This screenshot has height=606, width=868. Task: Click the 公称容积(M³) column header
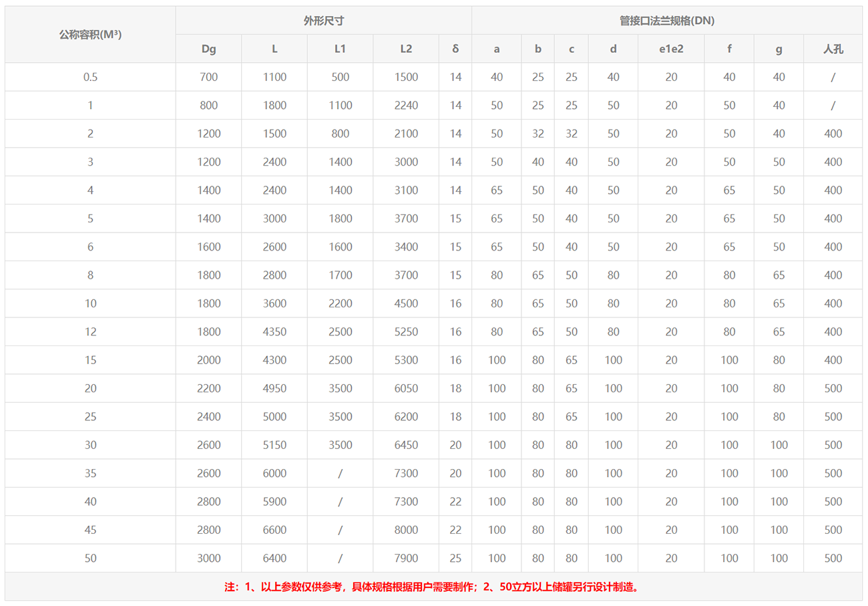click(x=90, y=35)
